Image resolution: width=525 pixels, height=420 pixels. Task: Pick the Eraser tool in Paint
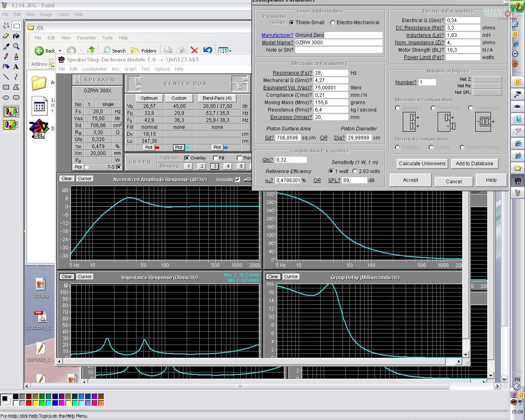(6, 36)
